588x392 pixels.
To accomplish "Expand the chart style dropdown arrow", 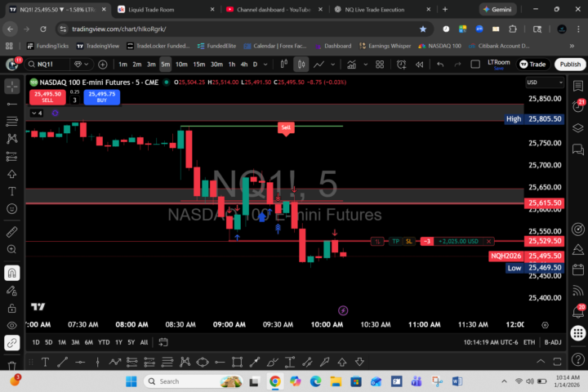I will pos(332,65).
